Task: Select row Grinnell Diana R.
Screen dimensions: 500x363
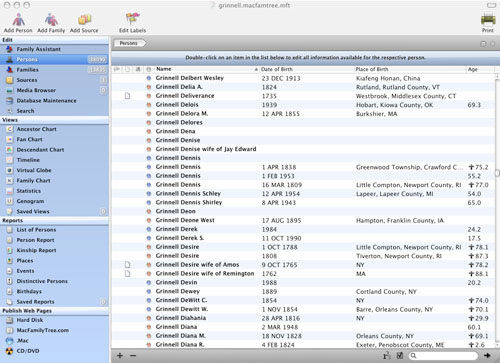Action: coord(303,345)
